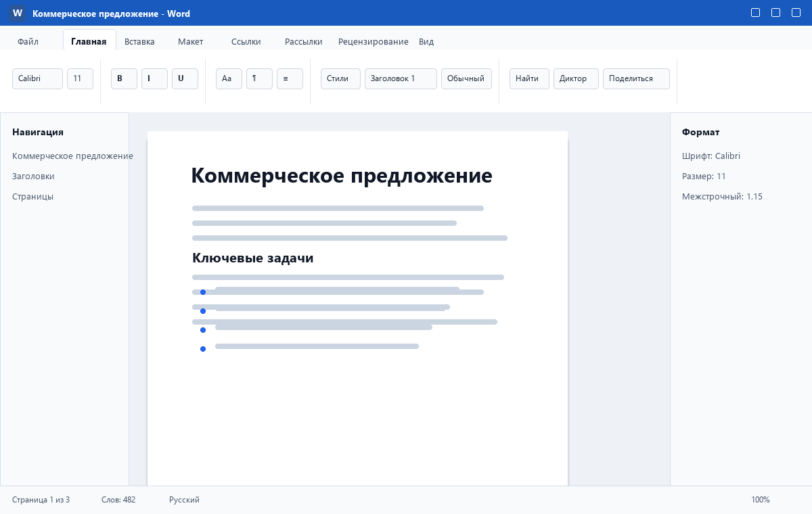Toggle underline formatting (U)
This screenshot has width=812, height=514.
[x=185, y=78]
